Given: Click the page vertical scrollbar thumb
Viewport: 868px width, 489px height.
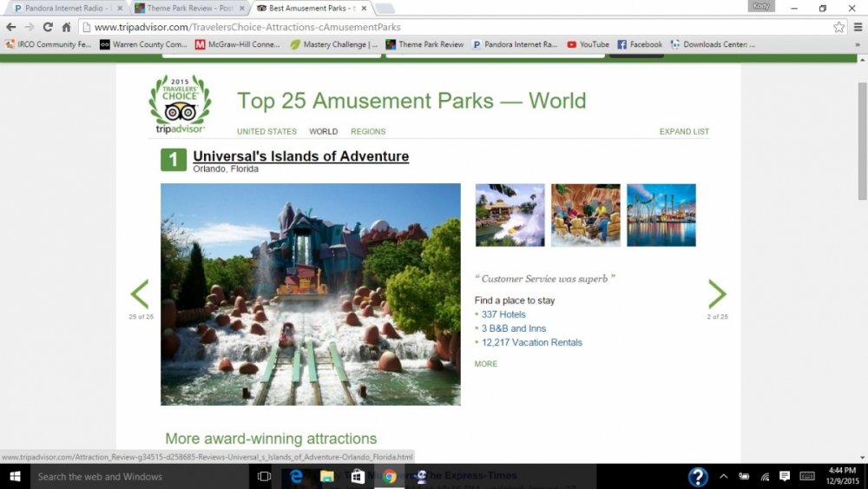Looking at the screenshot, I should pyautogui.click(x=862, y=142).
